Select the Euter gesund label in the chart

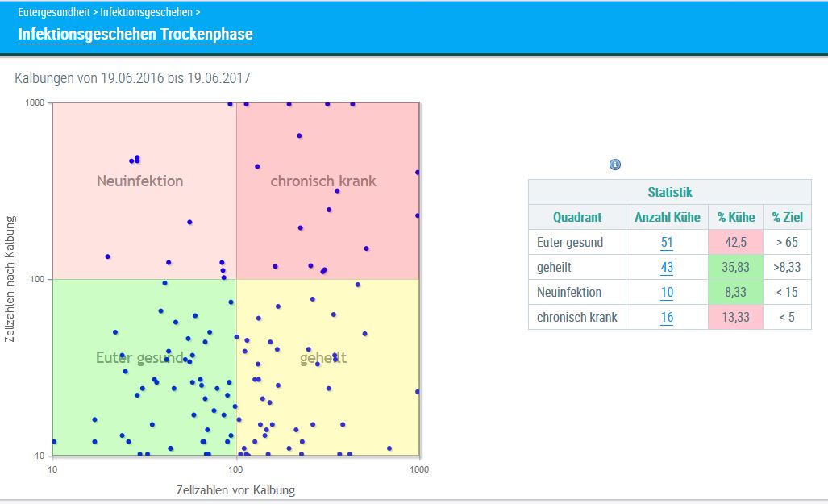click(139, 357)
